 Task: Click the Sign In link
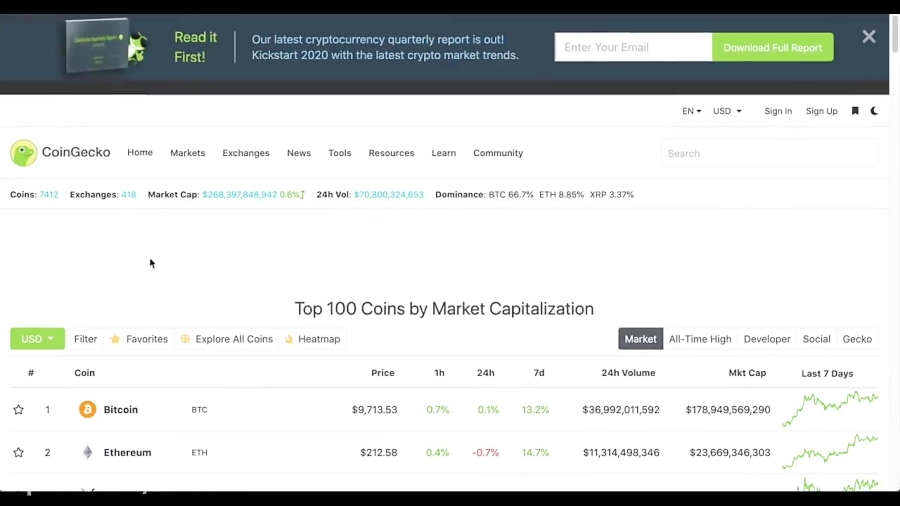778,111
